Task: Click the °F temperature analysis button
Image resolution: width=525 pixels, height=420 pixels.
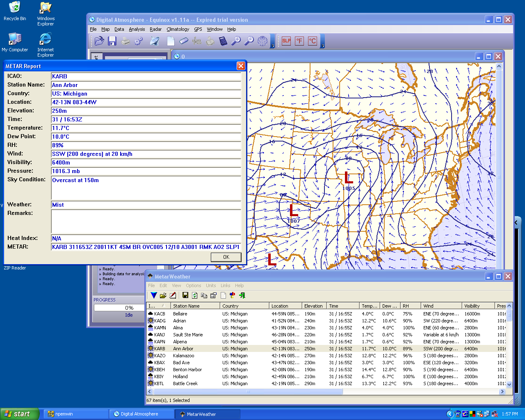Action: [x=299, y=41]
